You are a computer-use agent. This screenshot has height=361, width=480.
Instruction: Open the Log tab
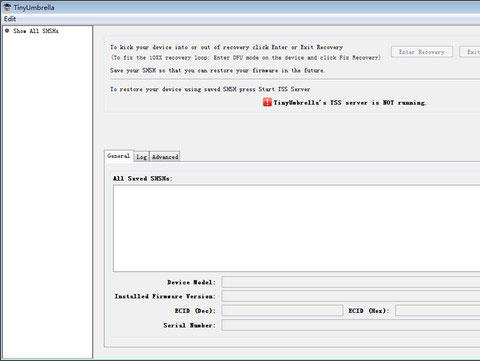click(x=141, y=157)
